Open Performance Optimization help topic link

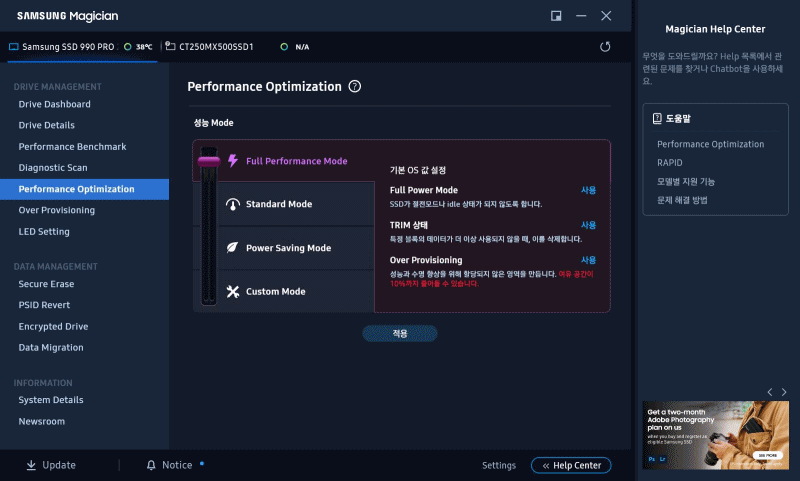pos(711,144)
